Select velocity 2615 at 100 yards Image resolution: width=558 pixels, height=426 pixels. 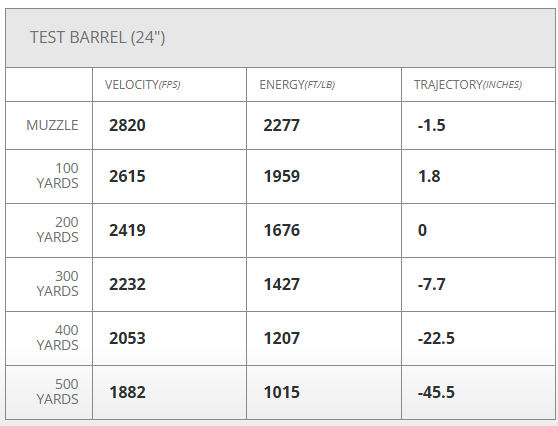tap(127, 176)
